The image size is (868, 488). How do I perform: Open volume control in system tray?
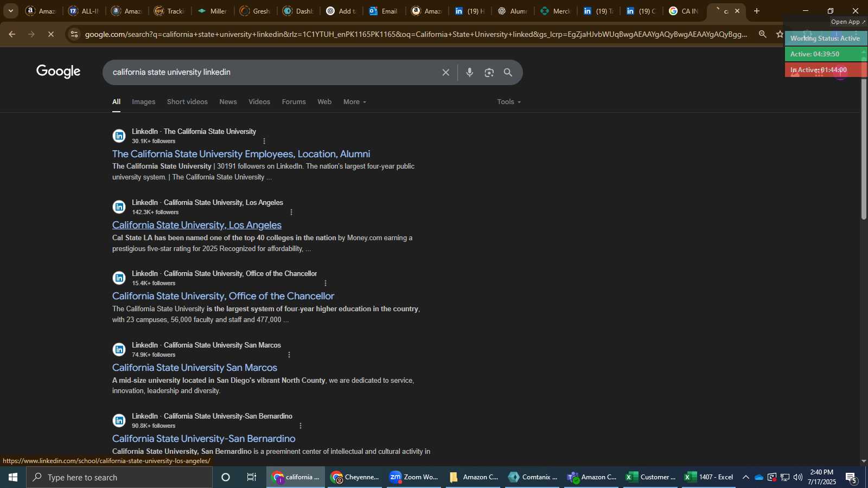[x=798, y=477]
